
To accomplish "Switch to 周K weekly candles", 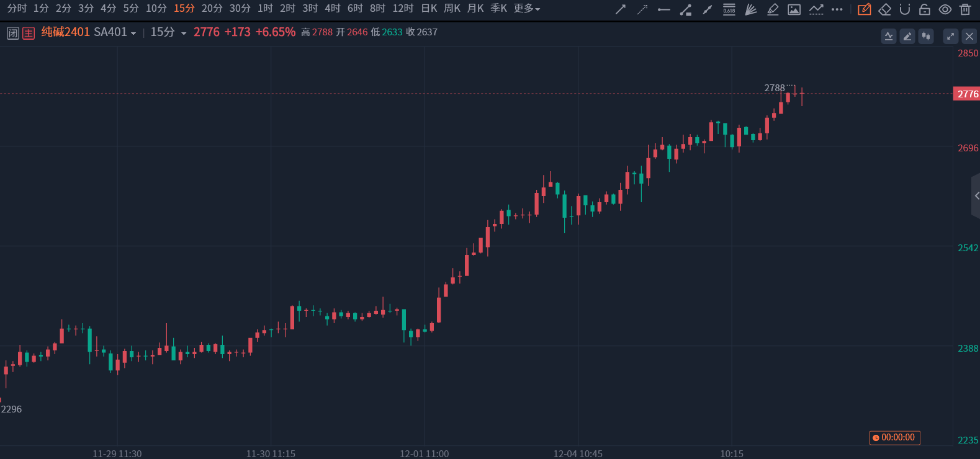I will (x=452, y=9).
